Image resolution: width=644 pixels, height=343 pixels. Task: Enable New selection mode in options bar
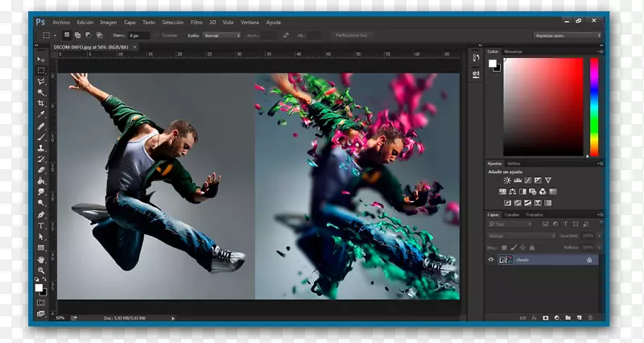click(67, 35)
